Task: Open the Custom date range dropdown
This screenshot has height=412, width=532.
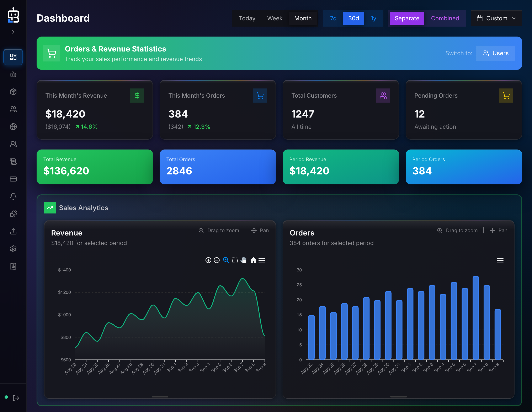Action: [496, 18]
